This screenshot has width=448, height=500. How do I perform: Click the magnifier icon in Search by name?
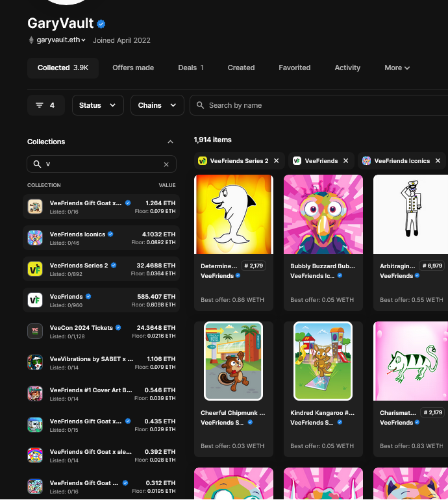pos(200,105)
